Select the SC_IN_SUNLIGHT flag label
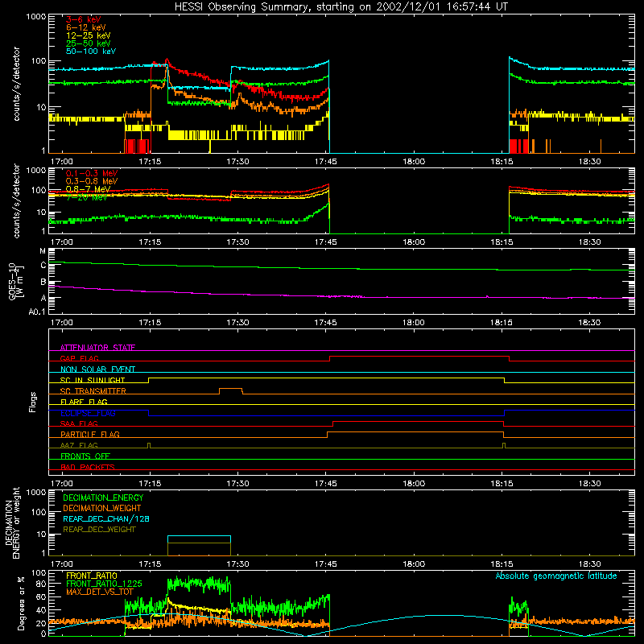This screenshot has height=644, width=644. [93, 380]
